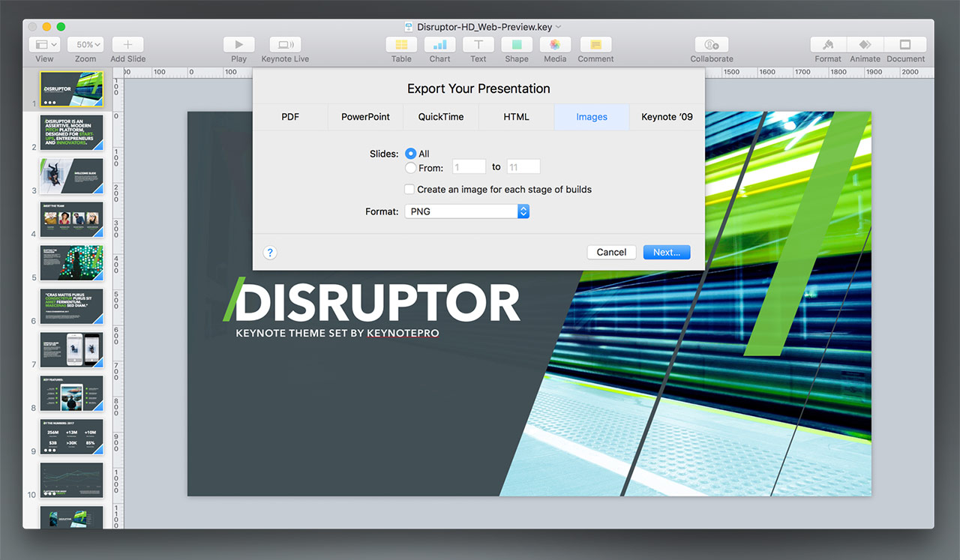Open the View options dropdown
Image resolution: width=960 pixels, height=560 pixels.
[44, 45]
